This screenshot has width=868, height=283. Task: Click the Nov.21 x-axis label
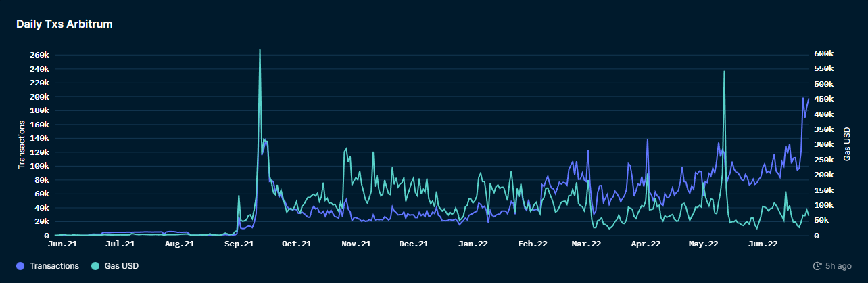coord(356,244)
